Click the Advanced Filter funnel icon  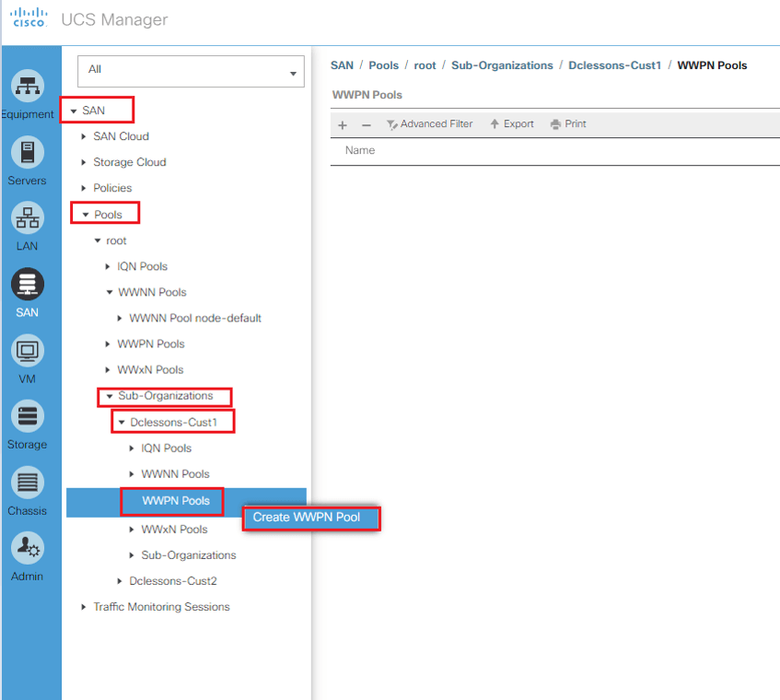pyautogui.click(x=392, y=124)
